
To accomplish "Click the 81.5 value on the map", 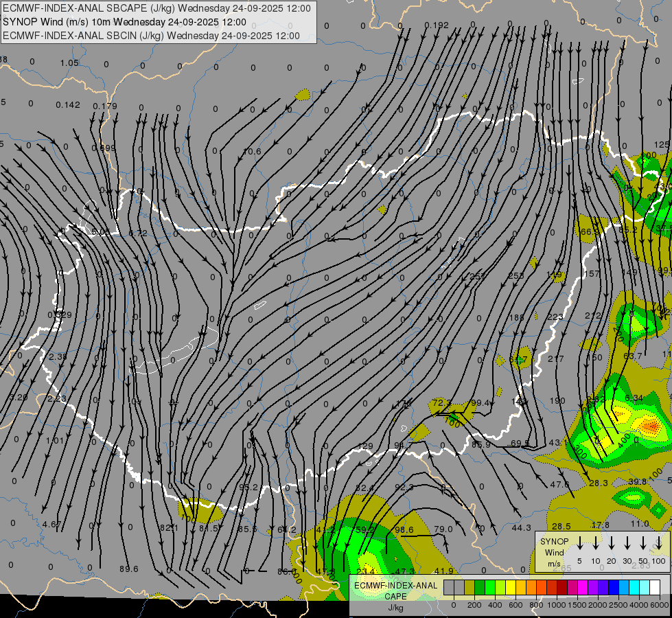I will (x=209, y=528).
